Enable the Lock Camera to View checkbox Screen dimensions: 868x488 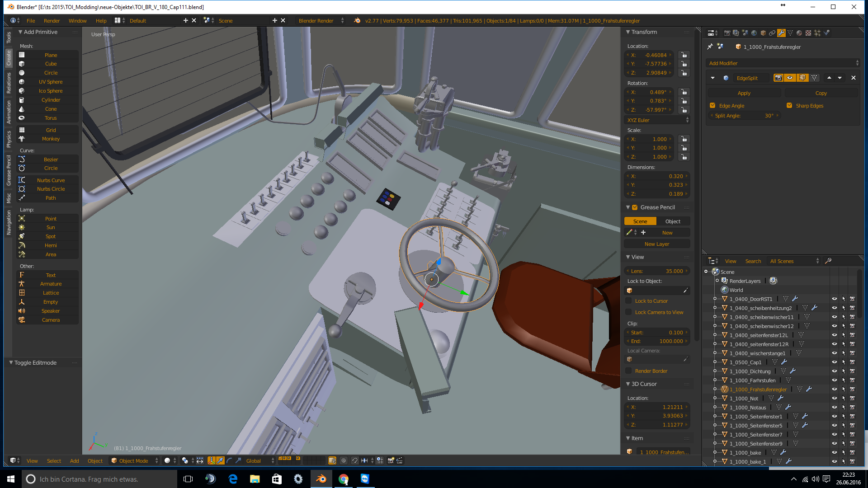click(628, 312)
